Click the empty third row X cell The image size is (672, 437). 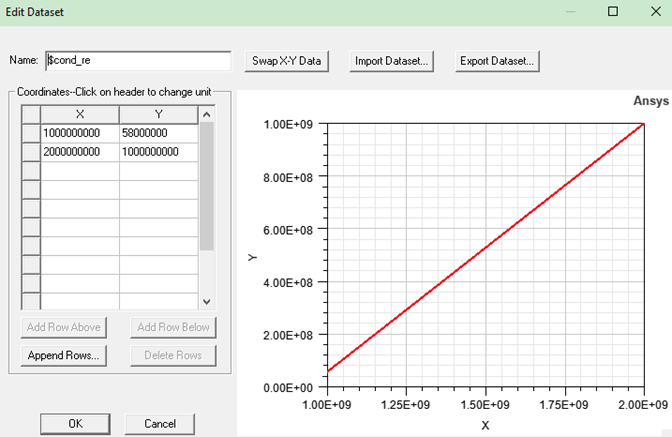tap(80, 170)
